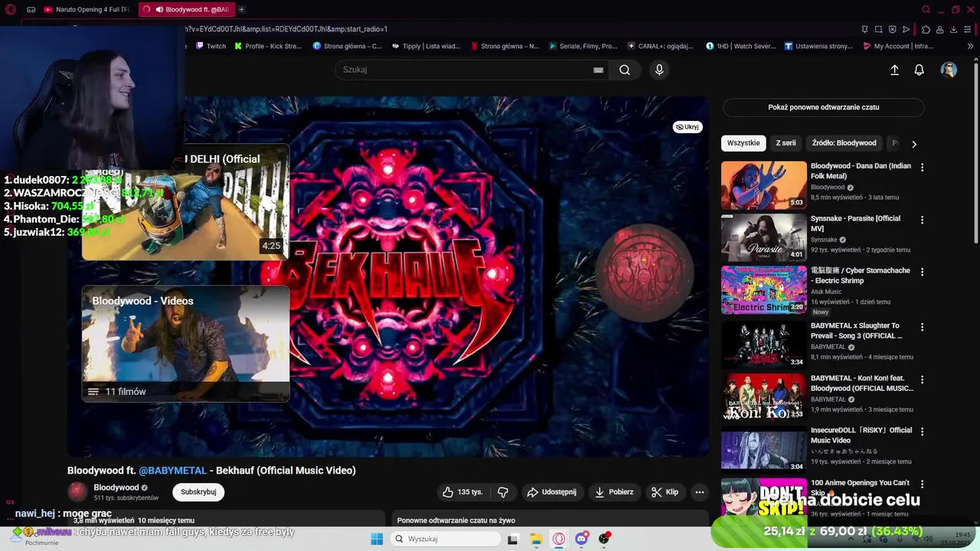Open the Bloodywood - Dana Dan thumbnail
Viewport: 980px width, 551px height.
(x=764, y=185)
